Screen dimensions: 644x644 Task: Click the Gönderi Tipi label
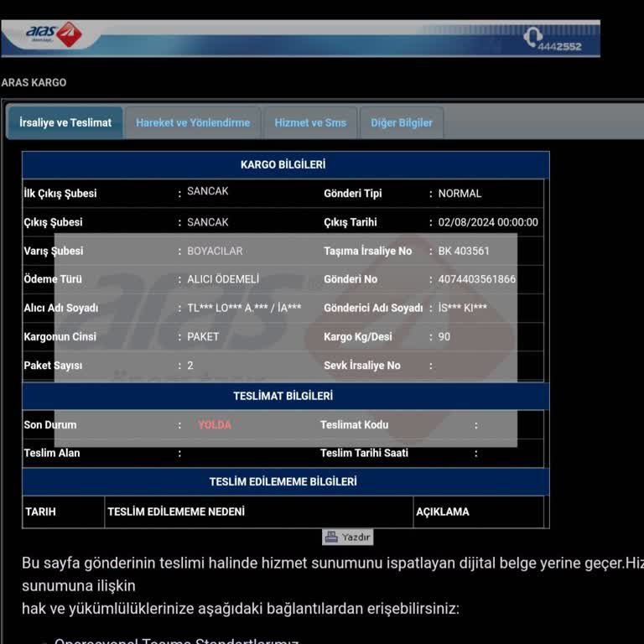coord(352,194)
